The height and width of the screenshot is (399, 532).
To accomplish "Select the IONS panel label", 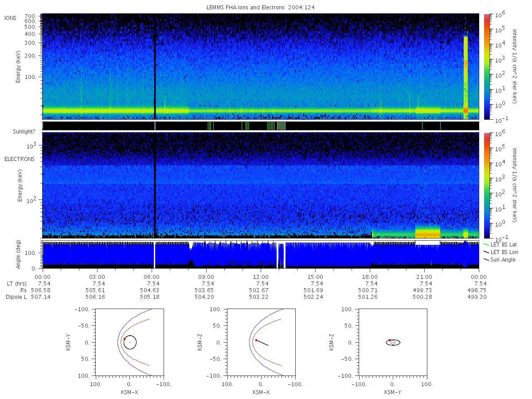I will 11,18.
